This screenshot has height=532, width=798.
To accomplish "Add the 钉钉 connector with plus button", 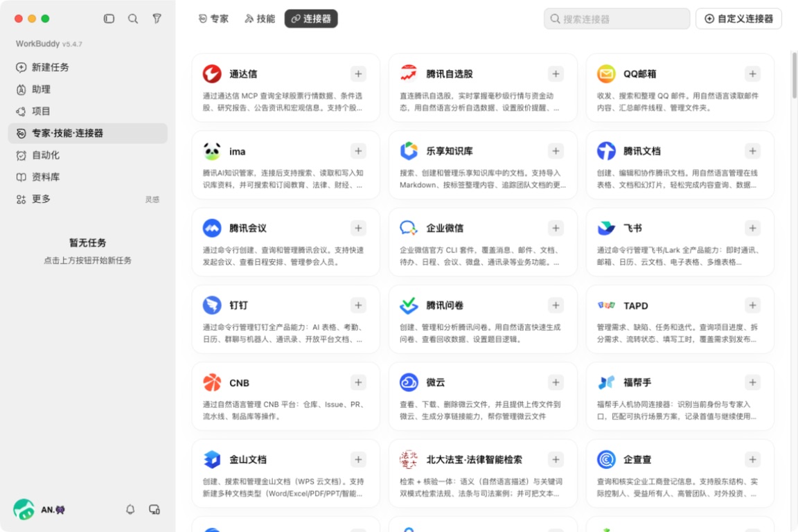I will 358,305.
